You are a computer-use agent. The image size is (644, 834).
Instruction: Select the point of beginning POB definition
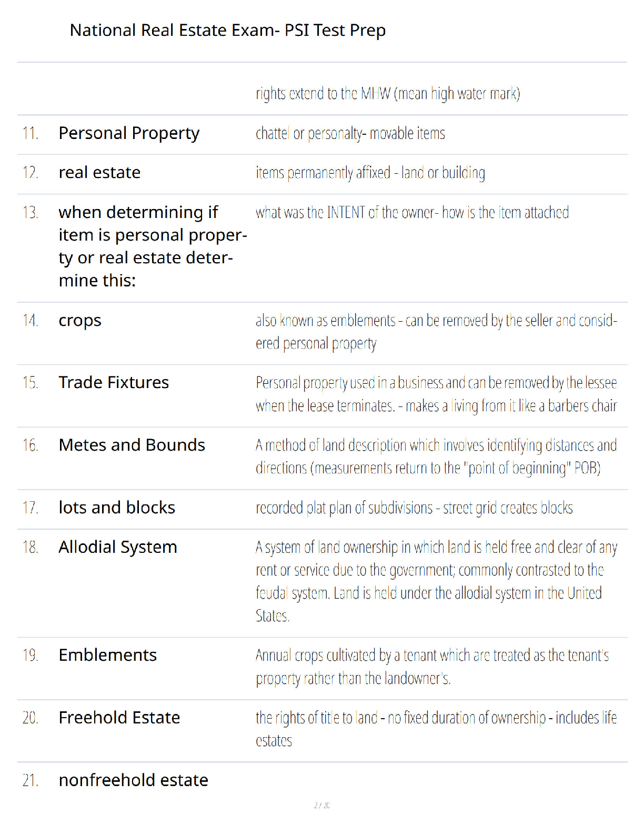[x=436, y=456]
